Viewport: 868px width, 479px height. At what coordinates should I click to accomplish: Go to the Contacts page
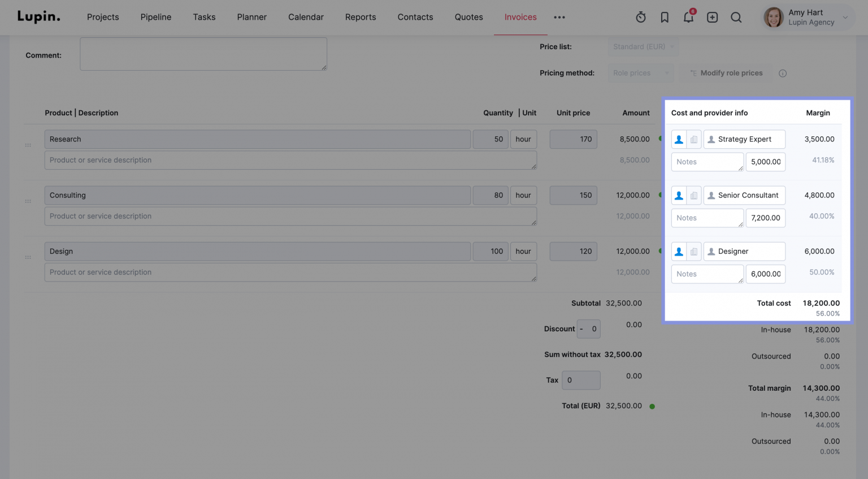pyautogui.click(x=415, y=17)
